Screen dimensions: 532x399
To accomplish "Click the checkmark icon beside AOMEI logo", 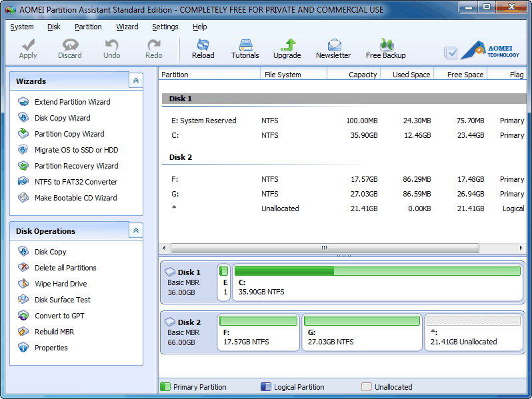I will pyautogui.click(x=451, y=53).
